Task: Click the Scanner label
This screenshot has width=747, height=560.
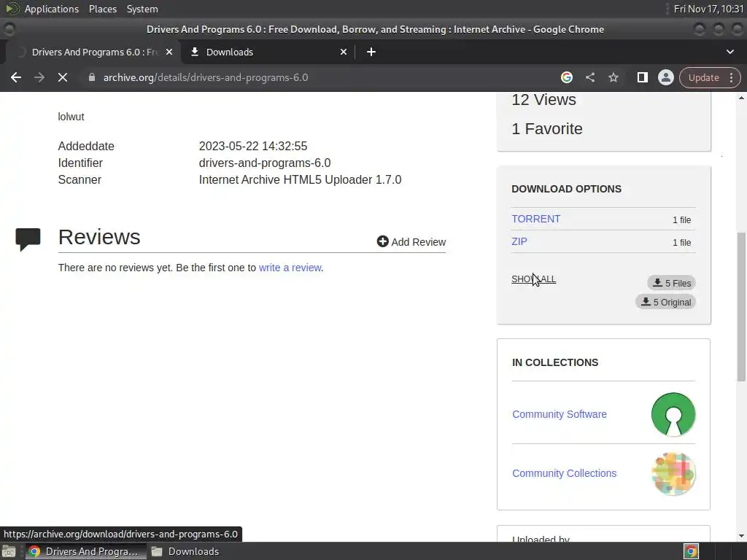Action: coord(80,179)
